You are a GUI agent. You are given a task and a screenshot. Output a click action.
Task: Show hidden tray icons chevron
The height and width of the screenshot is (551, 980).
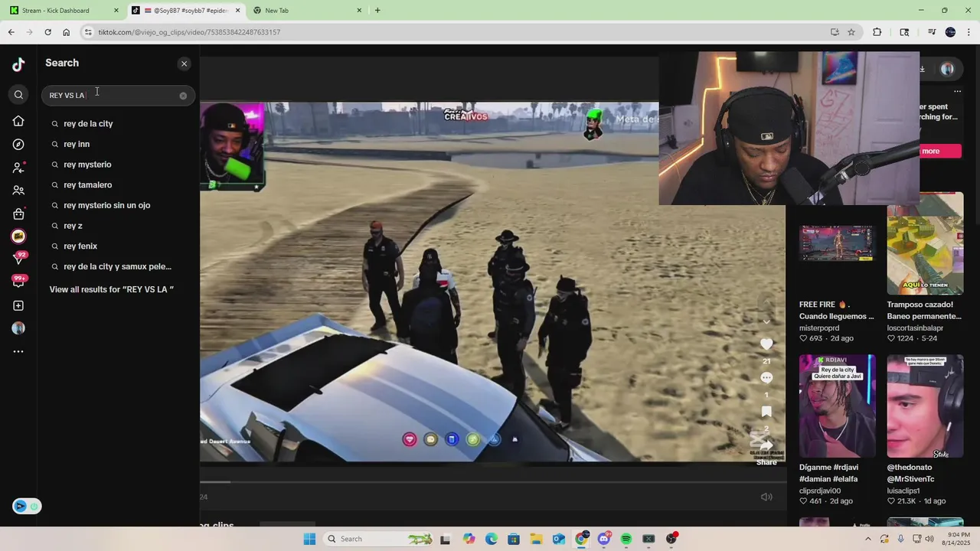pos(867,539)
